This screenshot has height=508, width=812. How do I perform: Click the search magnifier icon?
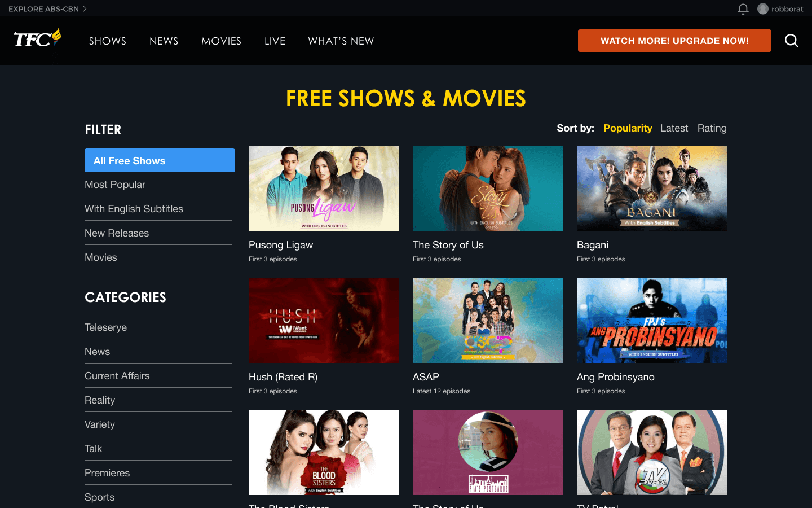[791, 41]
